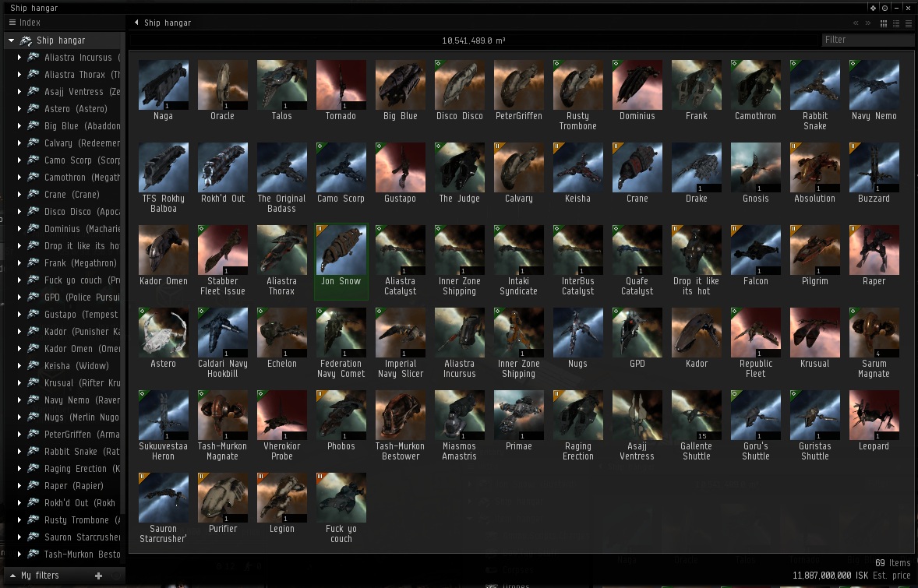Image resolution: width=918 pixels, height=588 pixels.
Task: Select the Astero ship icon
Action: point(164,333)
